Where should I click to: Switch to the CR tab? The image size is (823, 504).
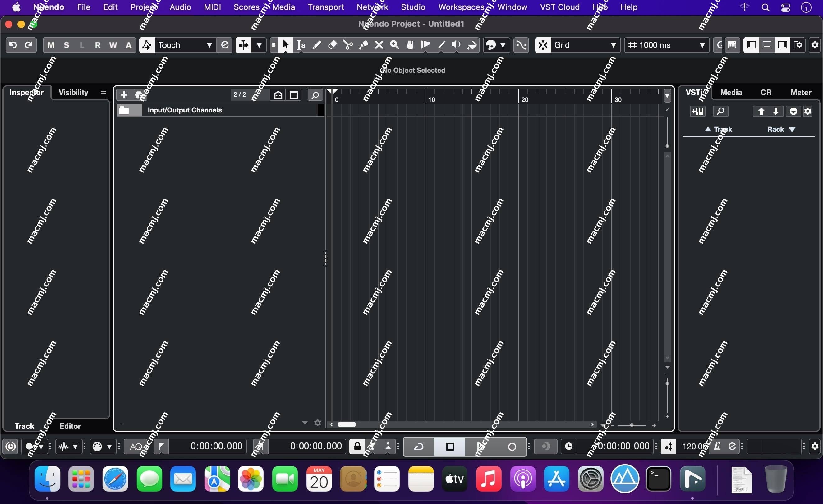click(766, 92)
